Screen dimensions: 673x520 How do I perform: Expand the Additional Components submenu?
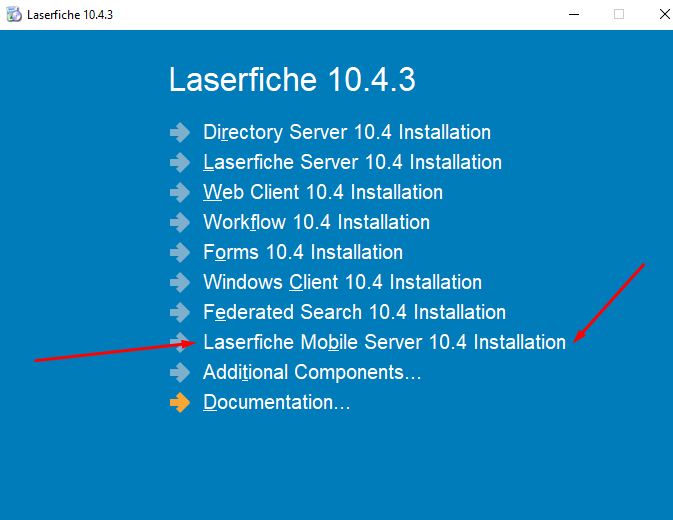click(x=312, y=372)
